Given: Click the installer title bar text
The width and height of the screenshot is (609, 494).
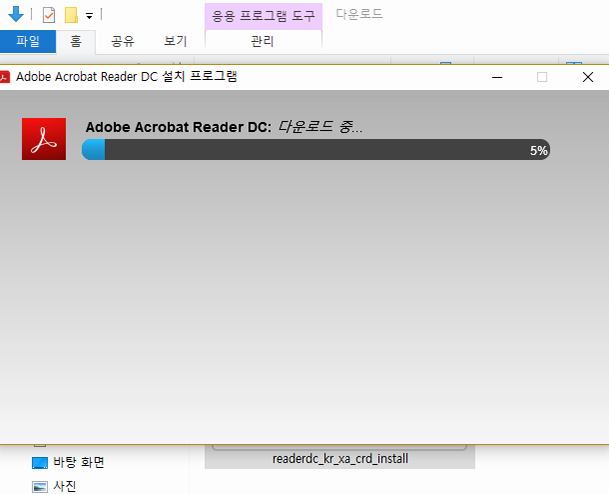Looking at the screenshot, I should (126, 77).
